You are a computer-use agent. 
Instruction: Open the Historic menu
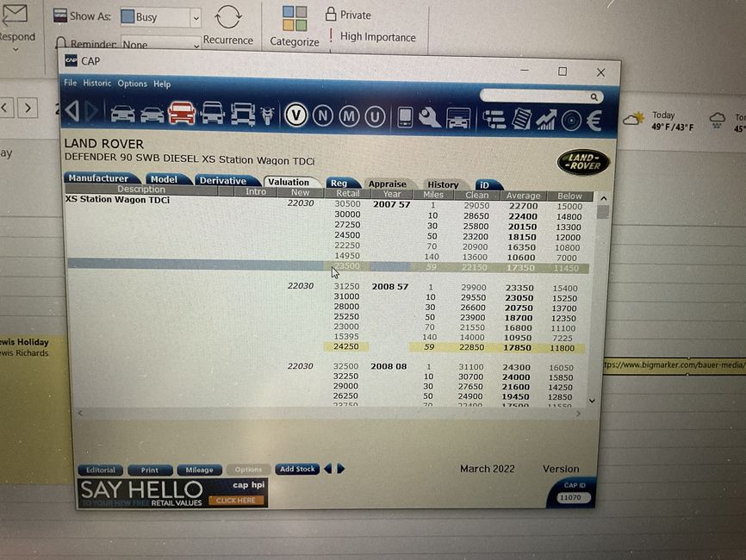coord(97,84)
